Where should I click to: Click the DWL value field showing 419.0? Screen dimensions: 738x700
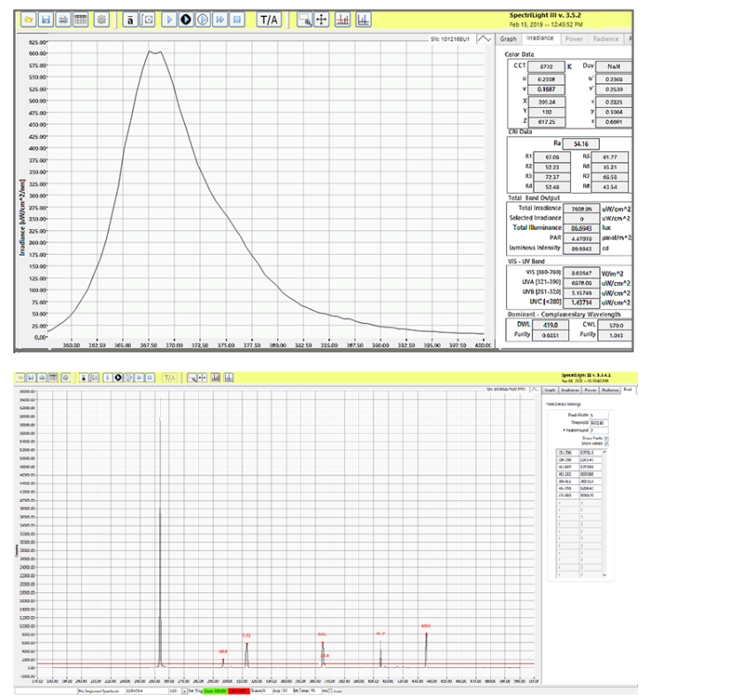(x=550, y=326)
